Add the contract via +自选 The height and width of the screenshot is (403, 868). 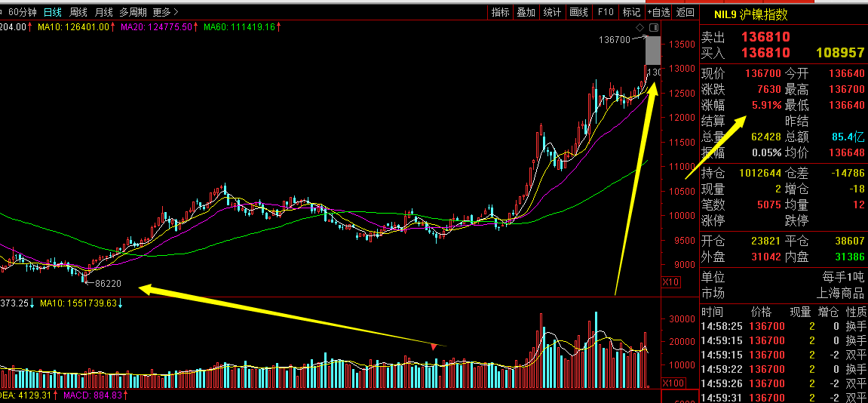[x=659, y=12]
